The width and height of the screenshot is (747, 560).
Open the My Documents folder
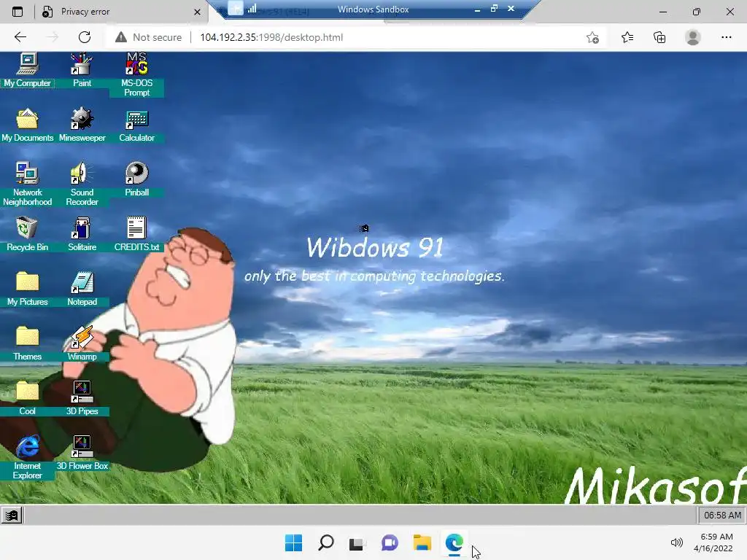(27, 125)
